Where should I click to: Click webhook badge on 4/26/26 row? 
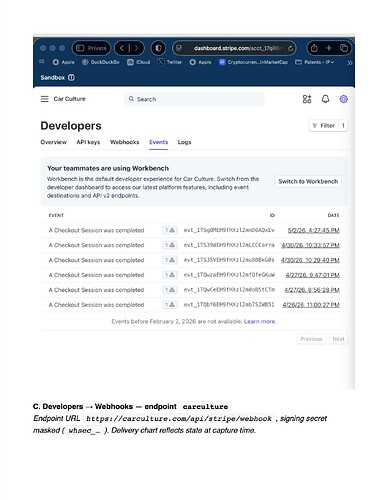pyautogui.click(x=170, y=305)
